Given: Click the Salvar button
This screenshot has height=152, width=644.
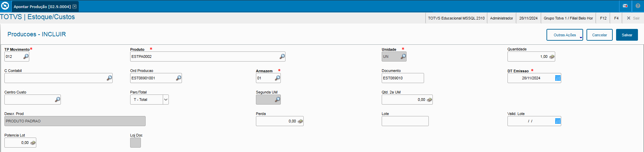Looking at the screenshot, I should (x=627, y=35).
